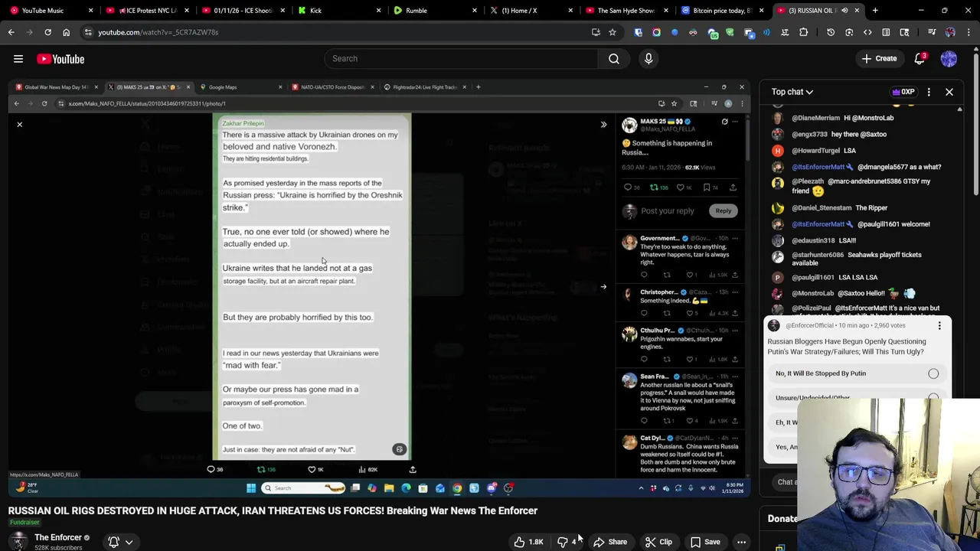
Task: Click Donate section heading
Action: click(782, 519)
